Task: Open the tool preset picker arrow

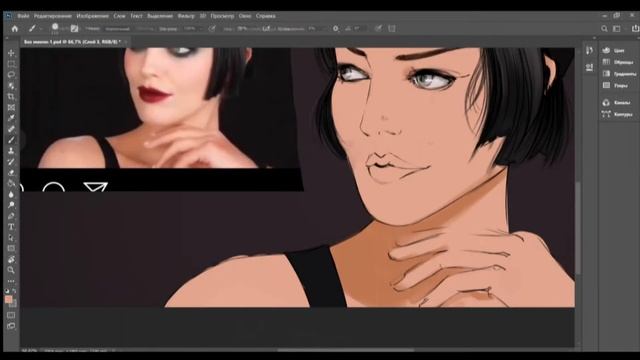Action: tap(41, 29)
